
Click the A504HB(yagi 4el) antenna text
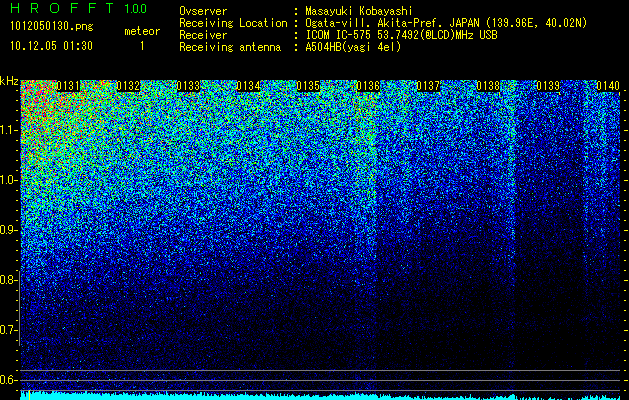353,47
